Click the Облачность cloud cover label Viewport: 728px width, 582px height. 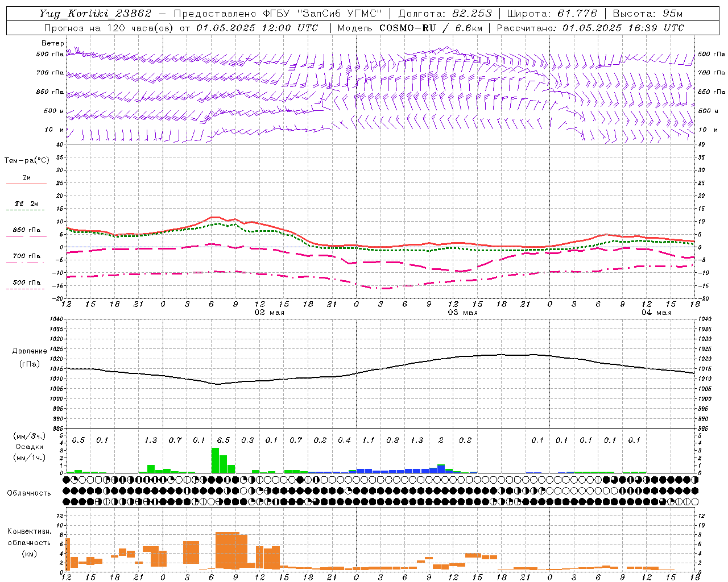29,493
